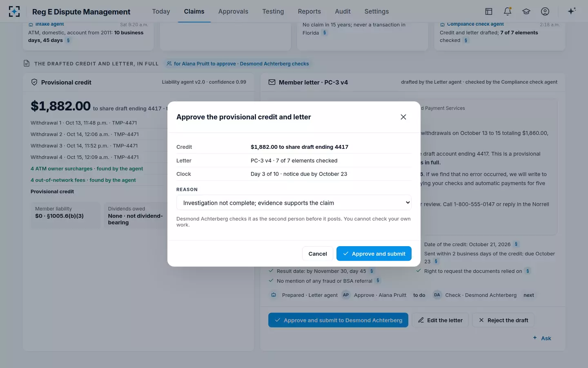
Task: Click the Intake agent label
Action: coord(49,25)
